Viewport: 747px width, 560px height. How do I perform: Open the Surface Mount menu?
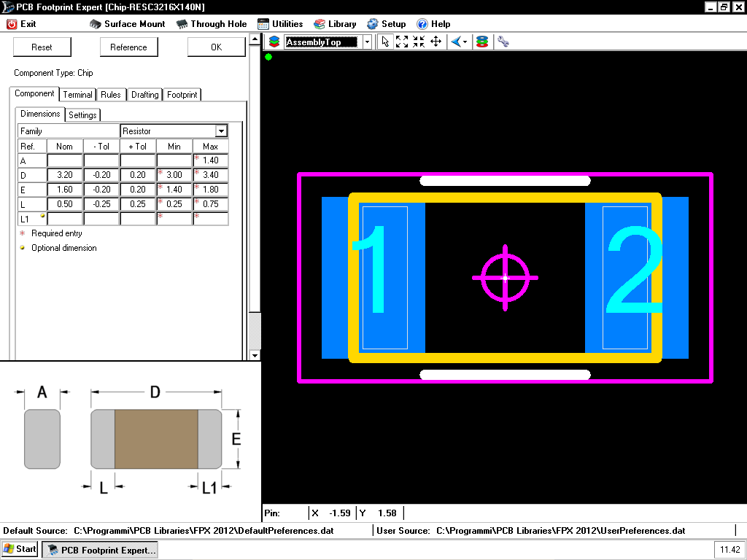coord(128,24)
